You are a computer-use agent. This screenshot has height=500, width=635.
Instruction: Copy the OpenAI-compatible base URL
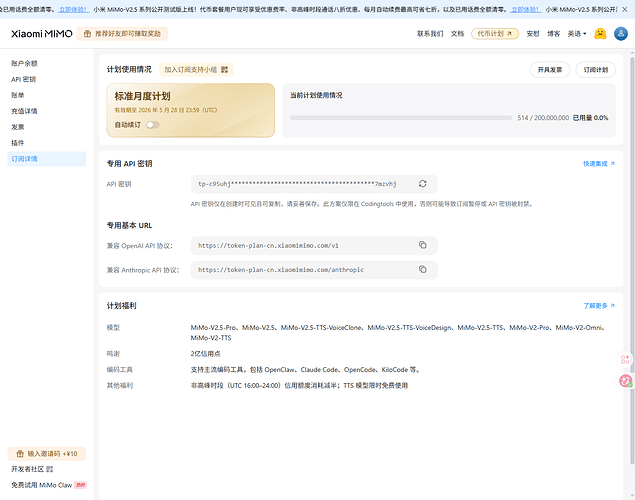pos(422,245)
